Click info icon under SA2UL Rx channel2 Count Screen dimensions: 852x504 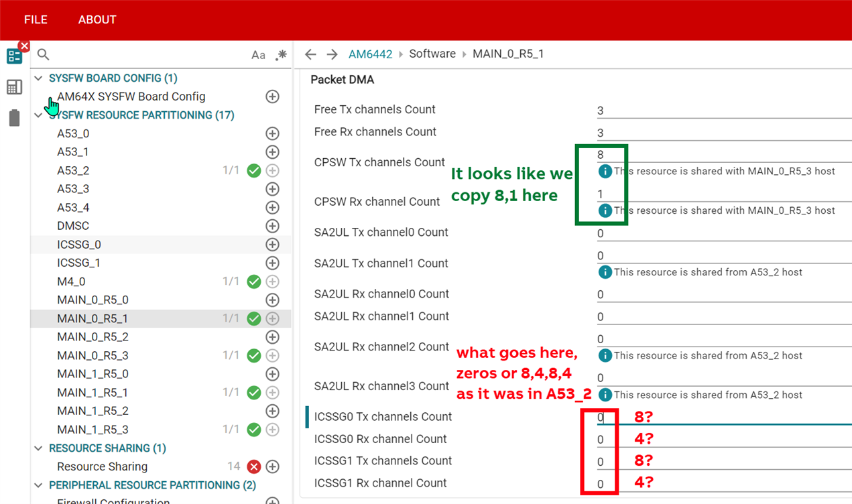[x=605, y=355]
